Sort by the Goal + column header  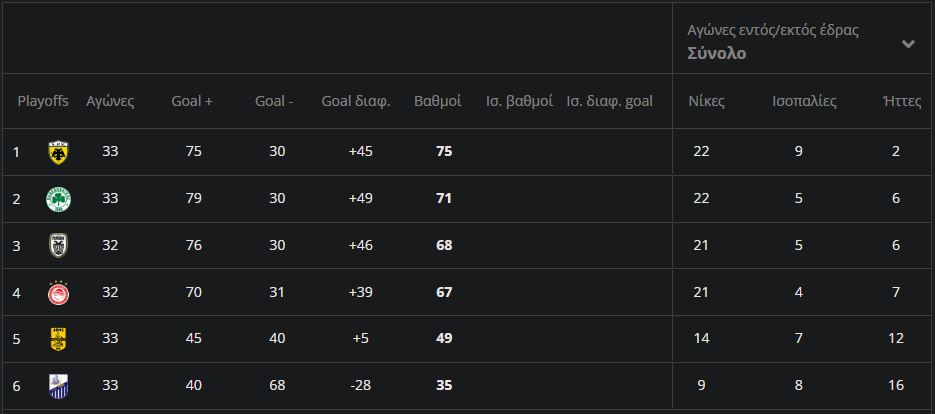tap(192, 101)
